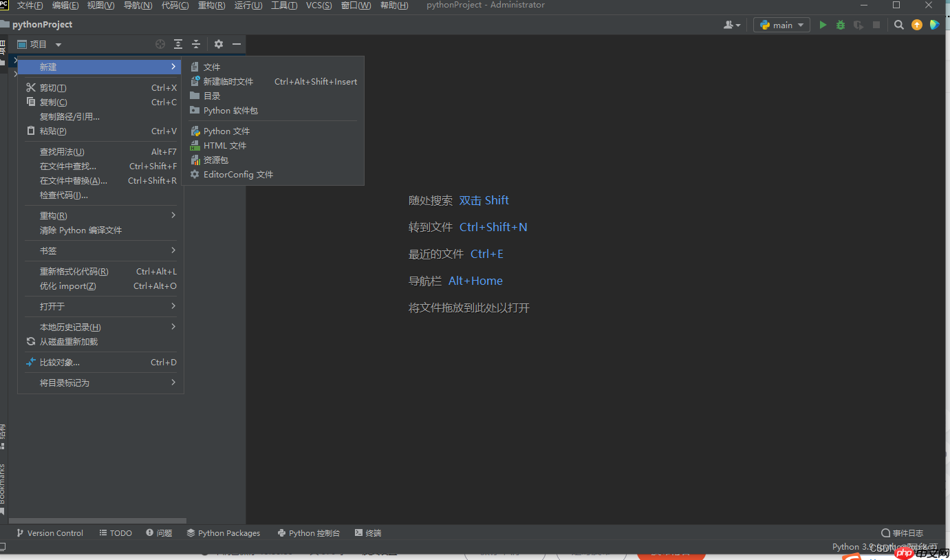Create new Python 文件
Screen dimensions: 950x560
tap(273, 131)
